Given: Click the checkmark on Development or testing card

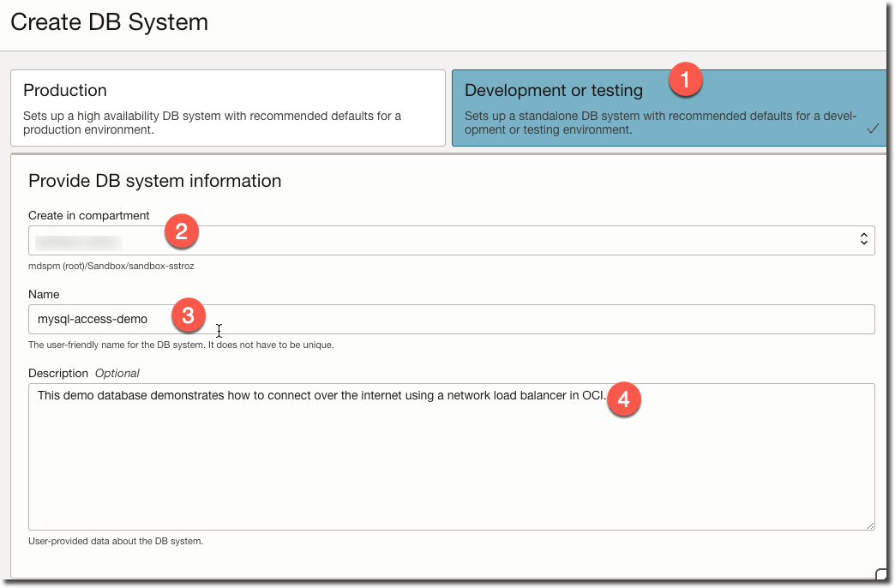Looking at the screenshot, I should [872, 128].
